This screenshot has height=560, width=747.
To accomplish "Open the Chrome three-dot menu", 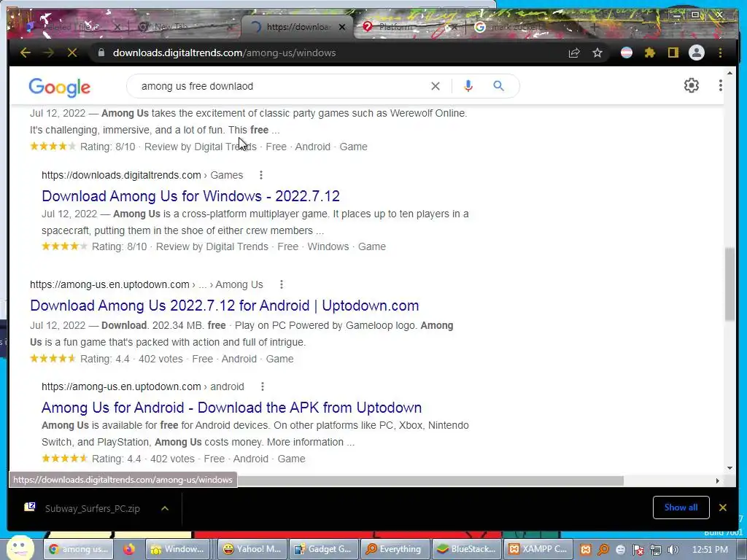I will click(720, 52).
